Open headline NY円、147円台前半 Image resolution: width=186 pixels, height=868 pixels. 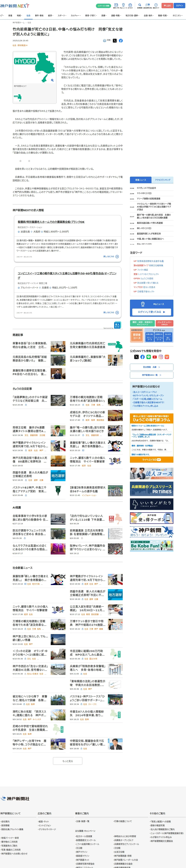(x=146, y=188)
